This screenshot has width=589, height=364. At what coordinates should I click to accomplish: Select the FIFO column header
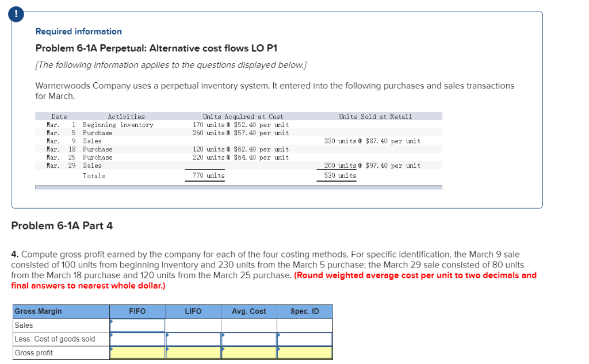[137, 311]
